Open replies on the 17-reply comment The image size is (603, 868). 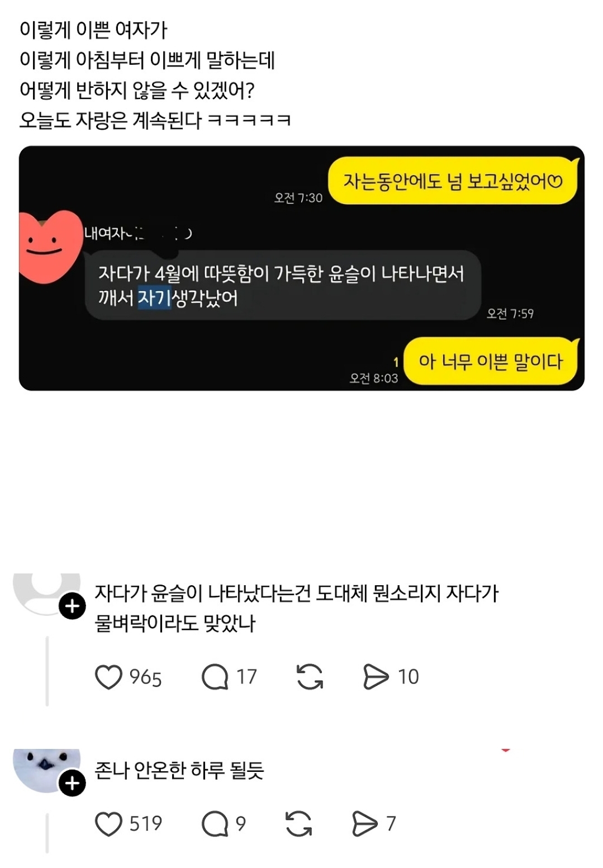point(215,677)
